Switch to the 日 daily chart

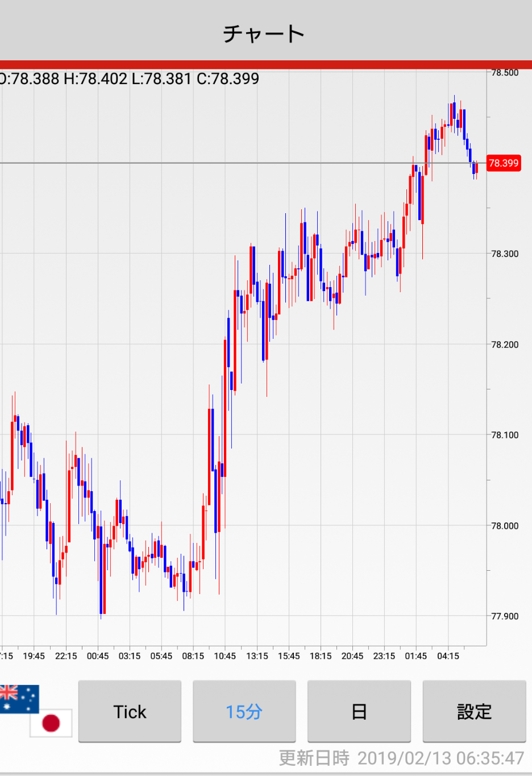[359, 711]
